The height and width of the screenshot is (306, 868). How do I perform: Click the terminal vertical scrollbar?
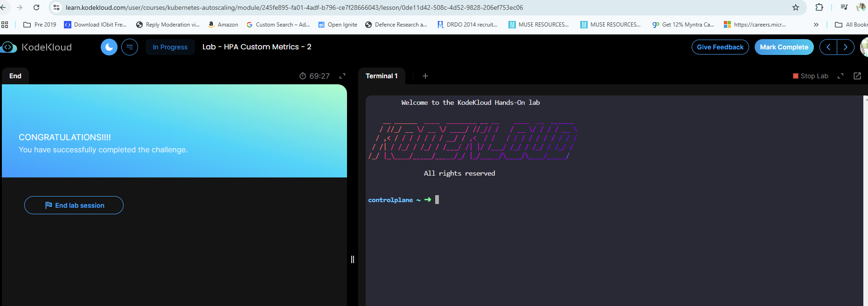point(866,200)
